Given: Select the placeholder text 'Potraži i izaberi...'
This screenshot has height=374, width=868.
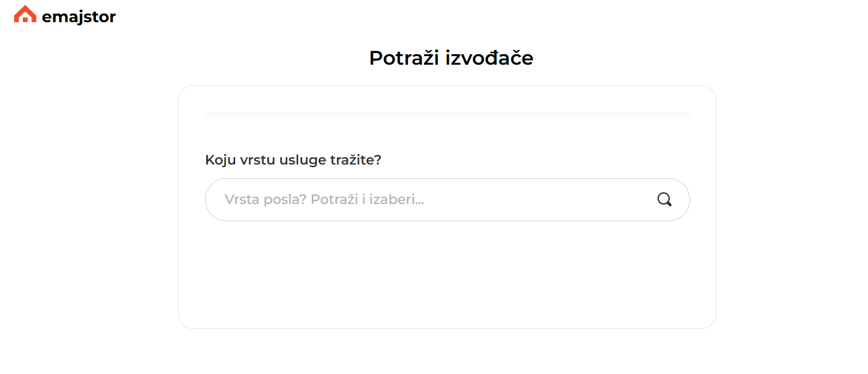Looking at the screenshot, I should [x=367, y=200].
